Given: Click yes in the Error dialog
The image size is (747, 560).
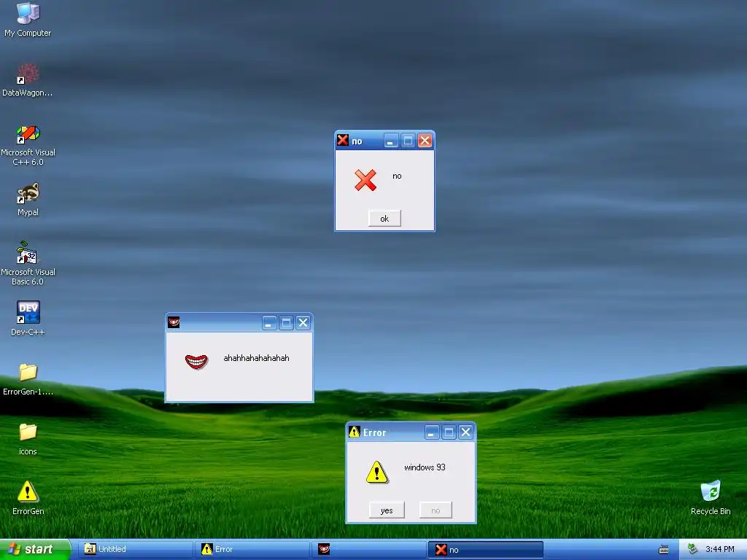Looking at the screenshot, I should click(x=387, y=510).
